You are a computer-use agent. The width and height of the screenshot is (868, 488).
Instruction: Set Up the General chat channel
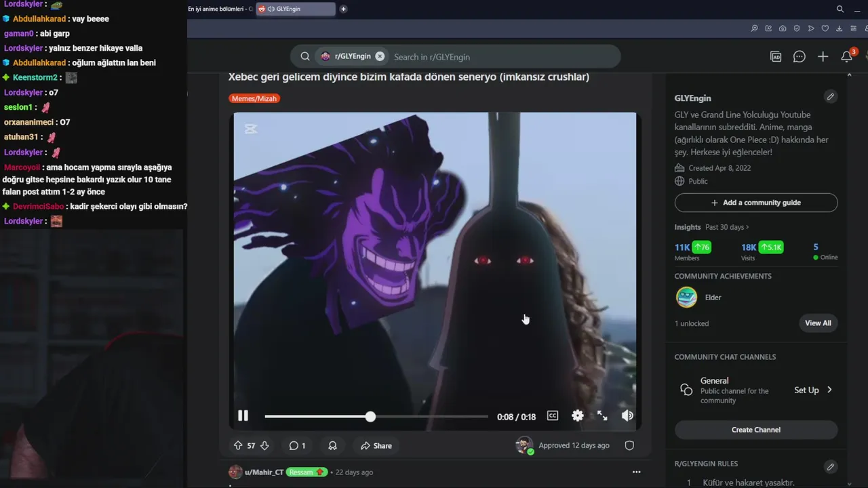click(813, 390)
